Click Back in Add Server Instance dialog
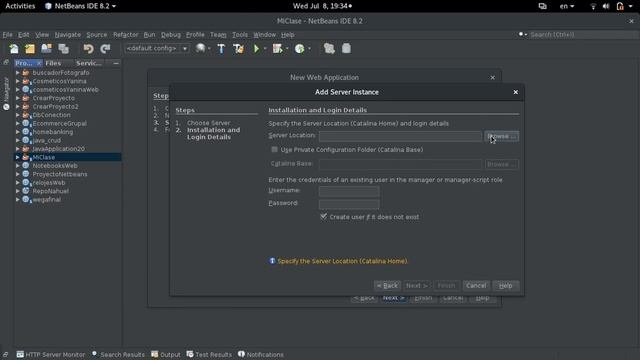 tap(387, 286)
